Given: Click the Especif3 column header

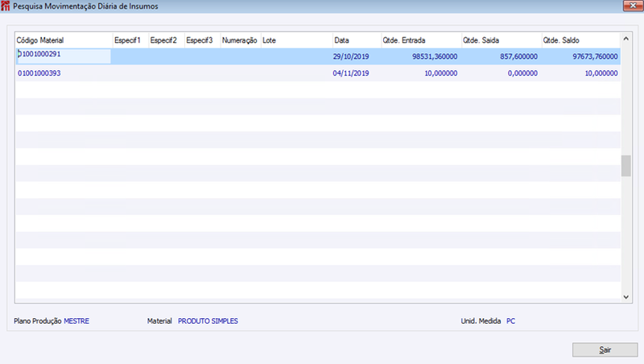Looking at the screenshot, I should point(203,40).
